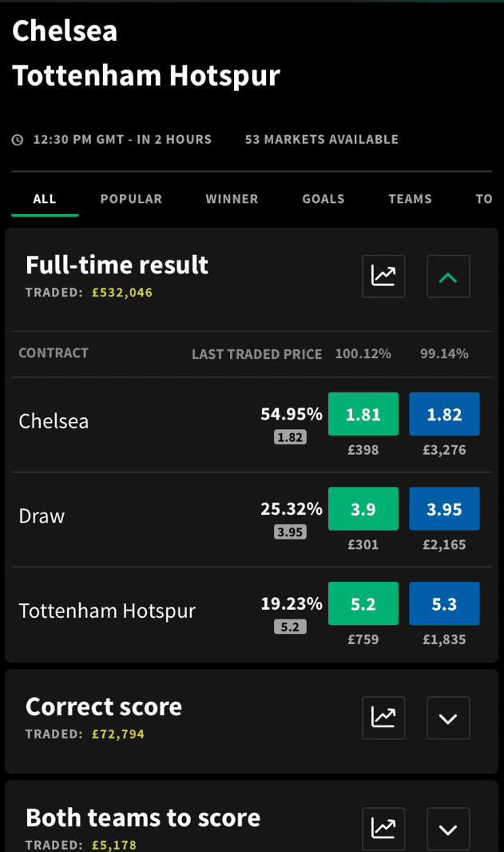Click the clock icon beside kickoff time
Viewport: 504px width, 852px height.
click(x=18, y=140)
